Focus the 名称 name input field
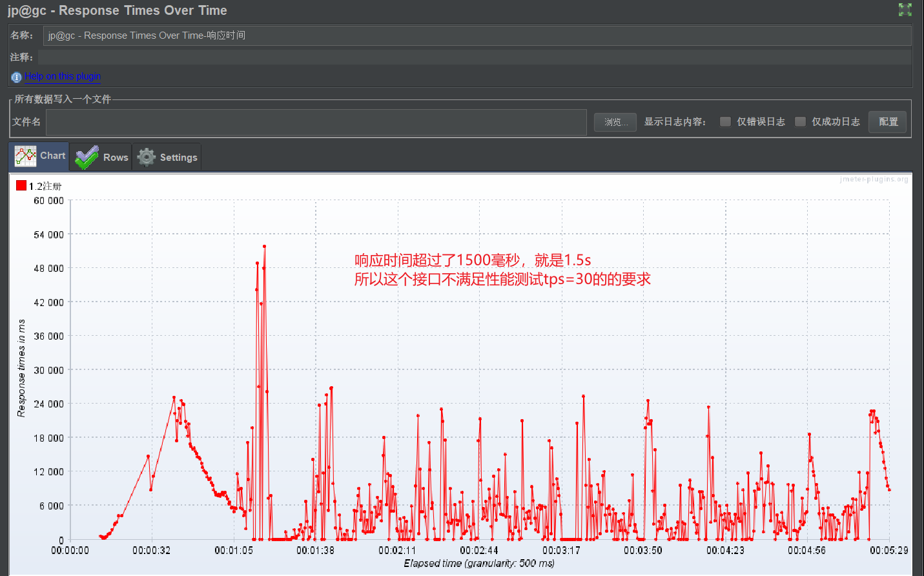Screen dimensions: 924x576 (477, 36)
